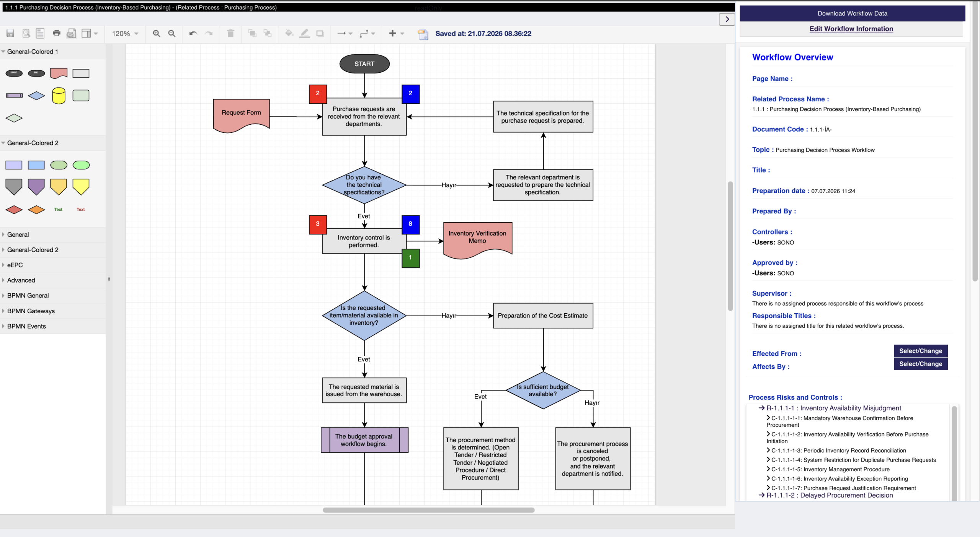The height and width of the screenshot is (537, 980).
Task: Open the View panels layout dropdown
Action: pos(90,34)
